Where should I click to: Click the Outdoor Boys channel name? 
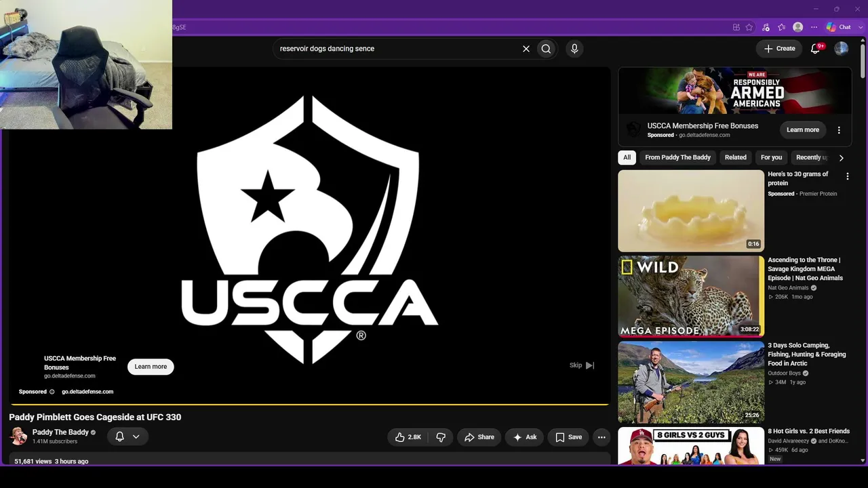(784, 373)
